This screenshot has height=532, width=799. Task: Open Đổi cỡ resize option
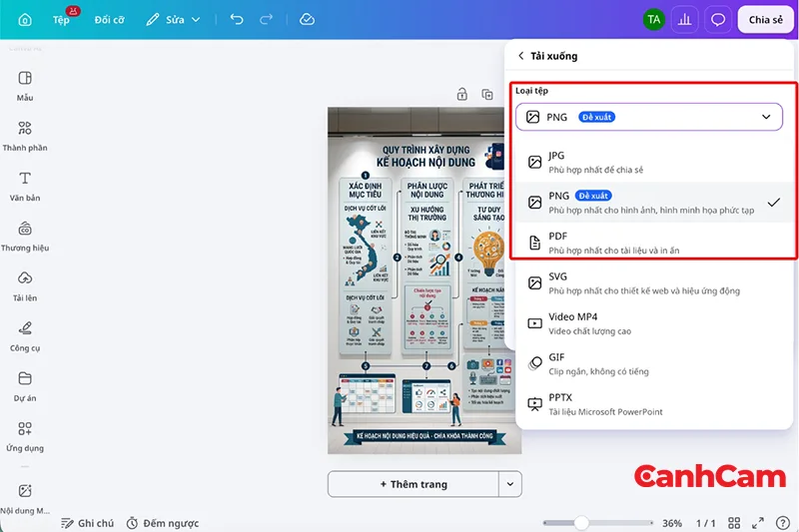click(109, 20)
